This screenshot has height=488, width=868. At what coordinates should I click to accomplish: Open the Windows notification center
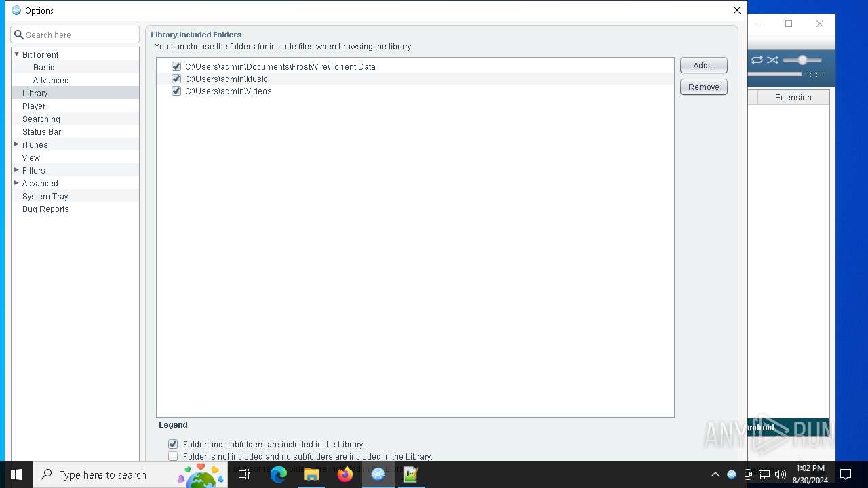click(846, 474)
